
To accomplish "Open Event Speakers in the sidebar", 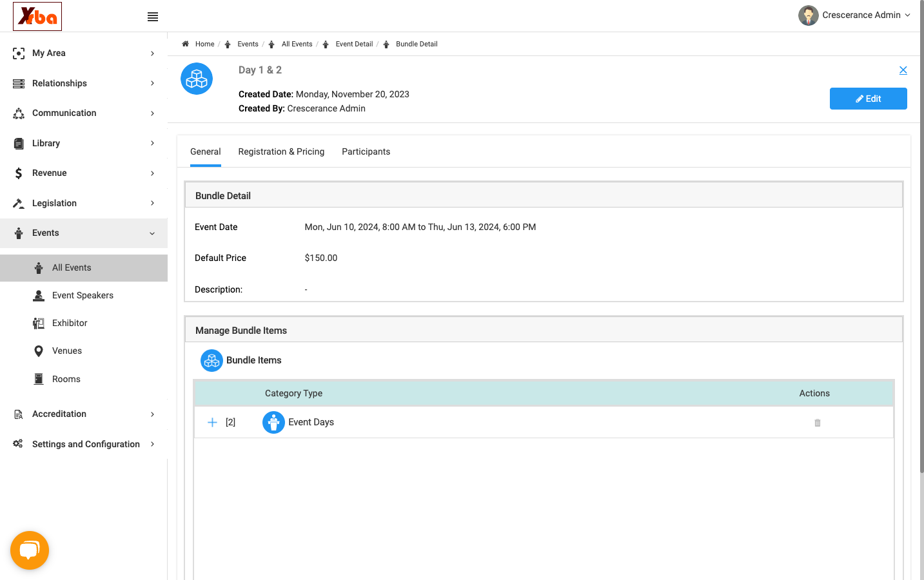I will [x=84, y=296].
